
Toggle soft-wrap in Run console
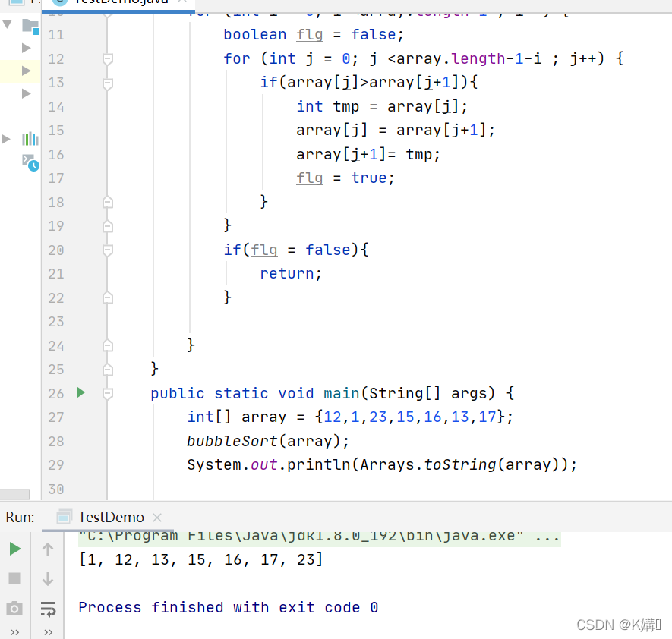pos(48,609)
